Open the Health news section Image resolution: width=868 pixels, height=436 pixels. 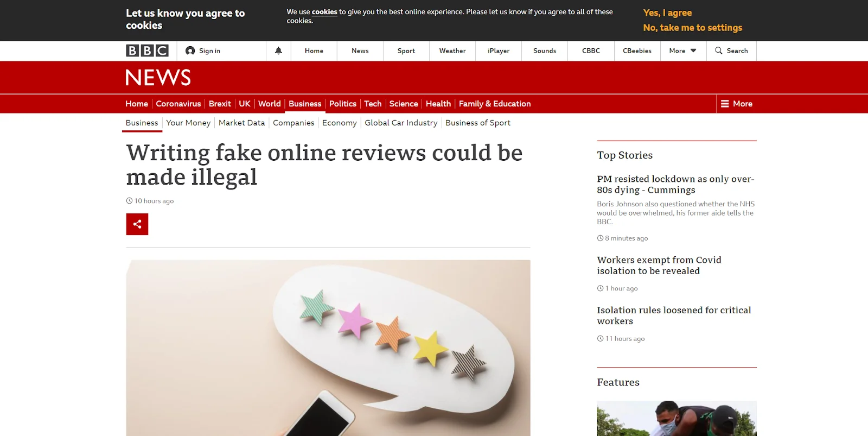(x=438, y=104)
